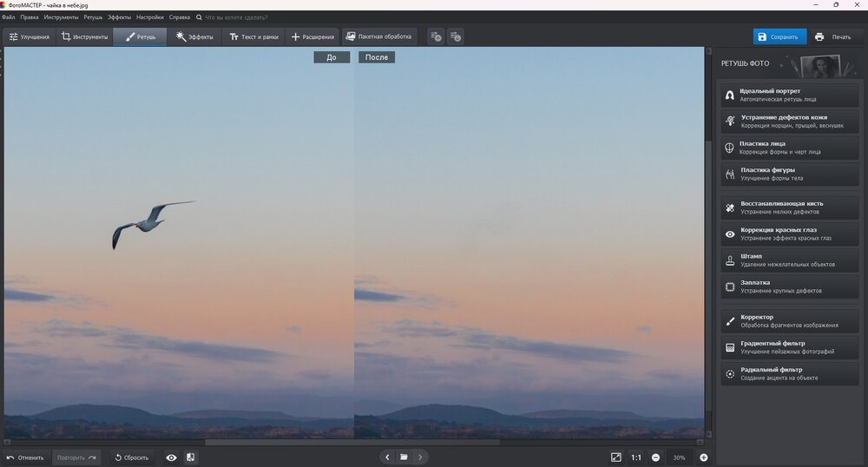Viewport: 868px width, 467px height.
Task: Open the Ретушь menu in menu bar
Action: click(x=93, y=17)
